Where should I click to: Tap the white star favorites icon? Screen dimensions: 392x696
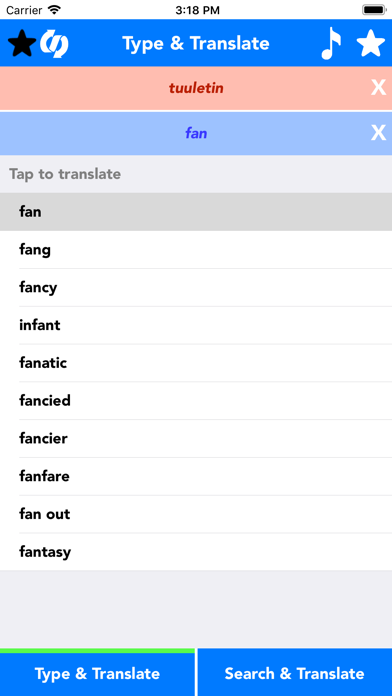(x=371, y=43)
